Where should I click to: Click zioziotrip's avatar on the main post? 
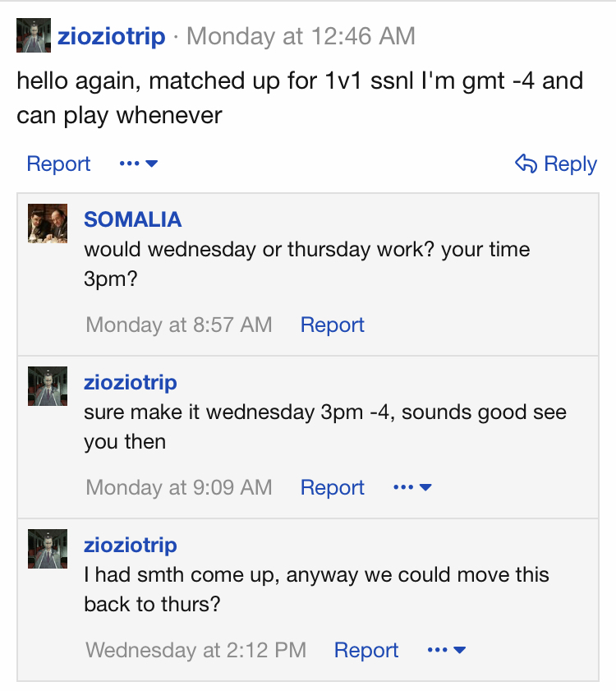tap(34, 36)
